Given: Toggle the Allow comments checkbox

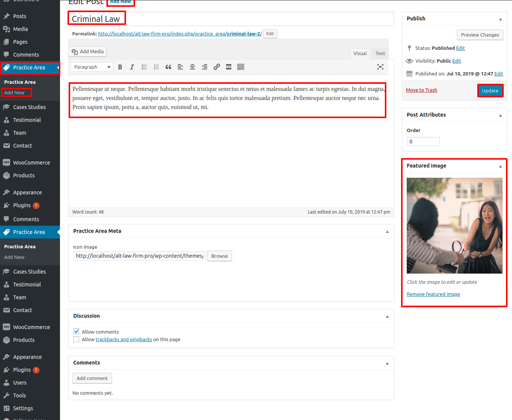Looking at the screenshot, I should [x=76, y=331].
